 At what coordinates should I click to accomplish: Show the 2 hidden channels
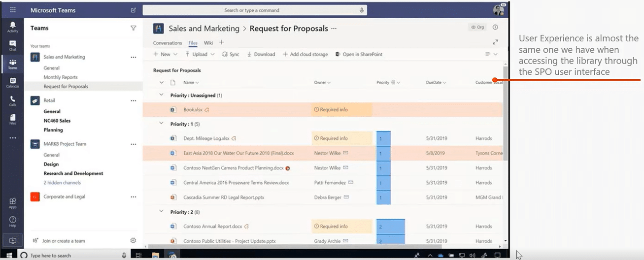tap(62, 183)
